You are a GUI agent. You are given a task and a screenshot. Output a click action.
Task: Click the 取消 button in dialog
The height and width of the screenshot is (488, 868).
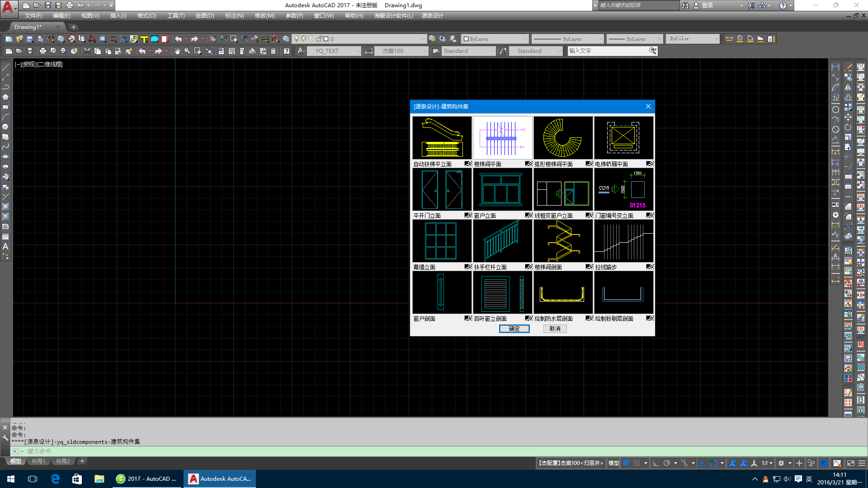tap(555, 329)
